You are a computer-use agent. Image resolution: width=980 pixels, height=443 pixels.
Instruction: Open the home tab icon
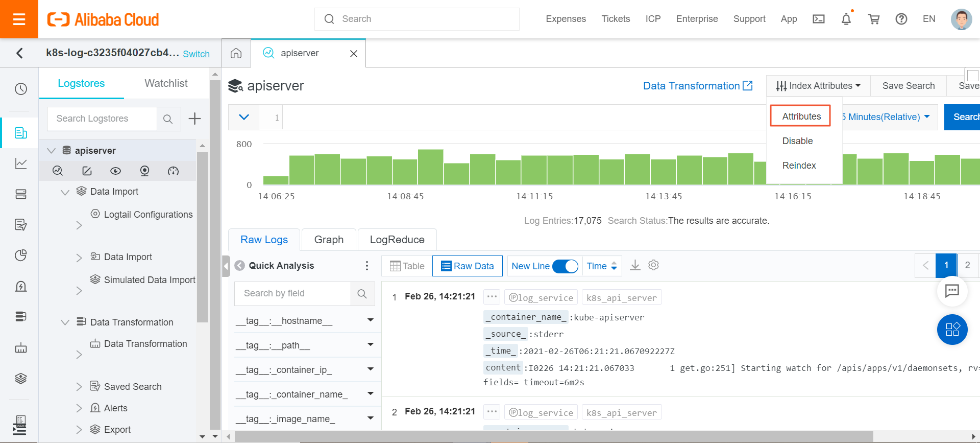pyautogui.click(x=236, y=53)
